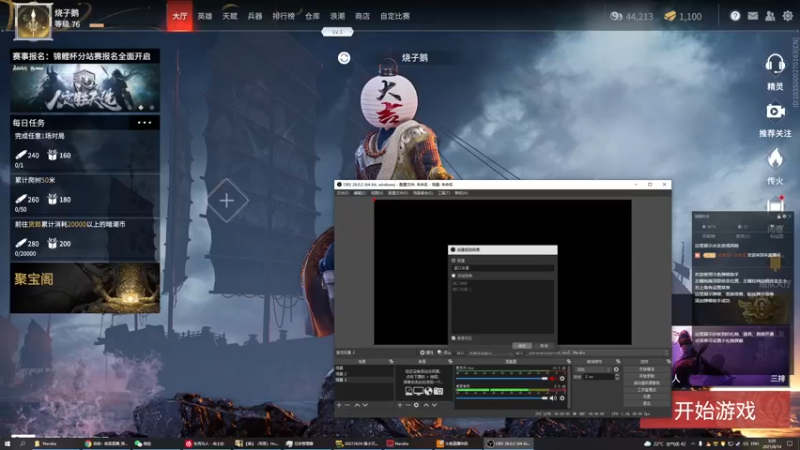Image resolution: width=800 pixels, height=450 pixels.
Task: Click the bottom button in OBS controls panel
Action: click(x=647, y=403)
